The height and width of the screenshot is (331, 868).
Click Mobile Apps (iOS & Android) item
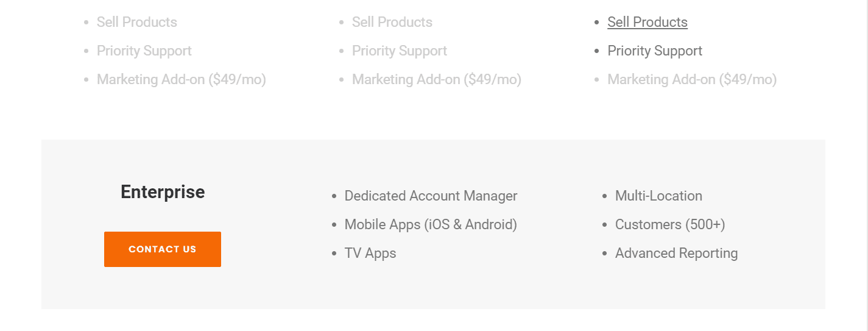[x=431, y=225]
